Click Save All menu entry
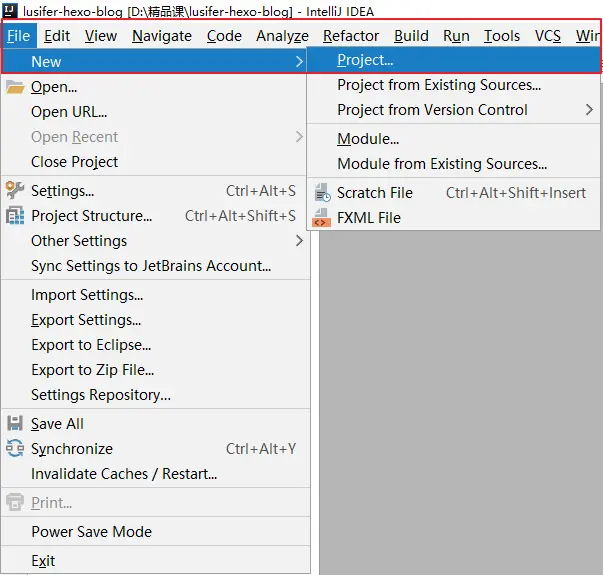 154,423
